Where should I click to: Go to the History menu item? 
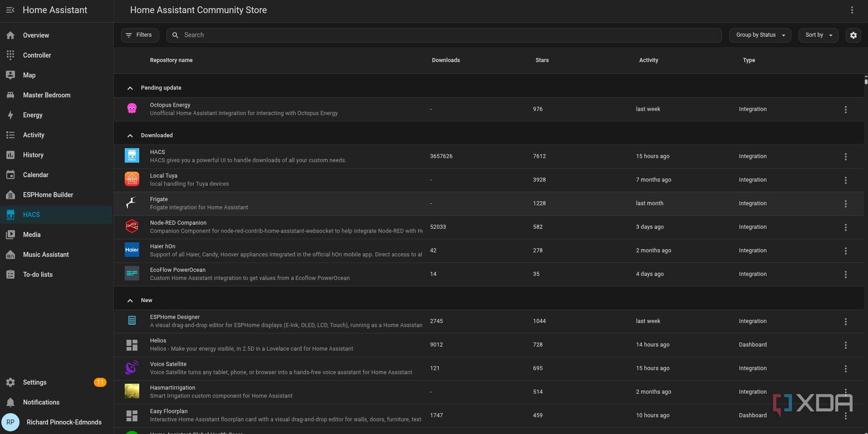click(56, 155)
